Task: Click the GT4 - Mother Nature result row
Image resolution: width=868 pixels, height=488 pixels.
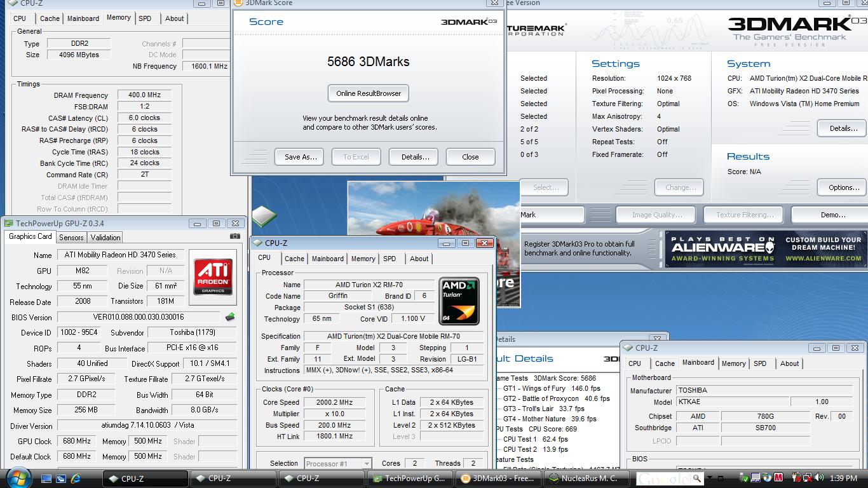Action: point(550,419)
